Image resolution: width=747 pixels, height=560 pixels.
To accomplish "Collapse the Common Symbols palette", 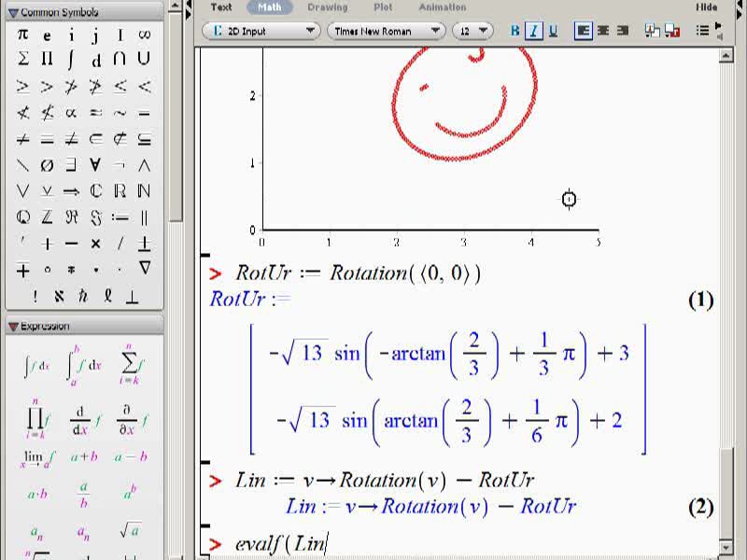I will pyautogui.click(x=13, y=12).
